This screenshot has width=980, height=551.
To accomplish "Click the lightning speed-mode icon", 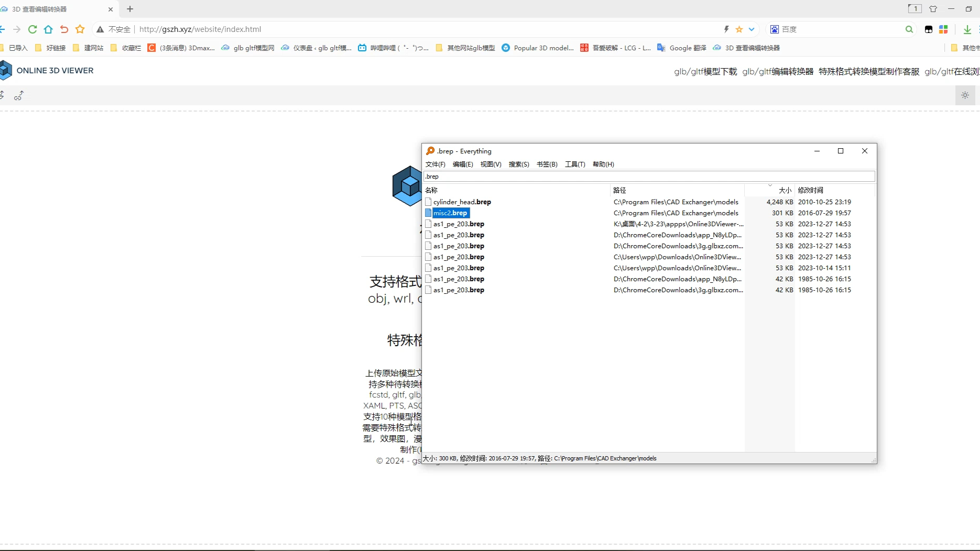I will [726, 29].
